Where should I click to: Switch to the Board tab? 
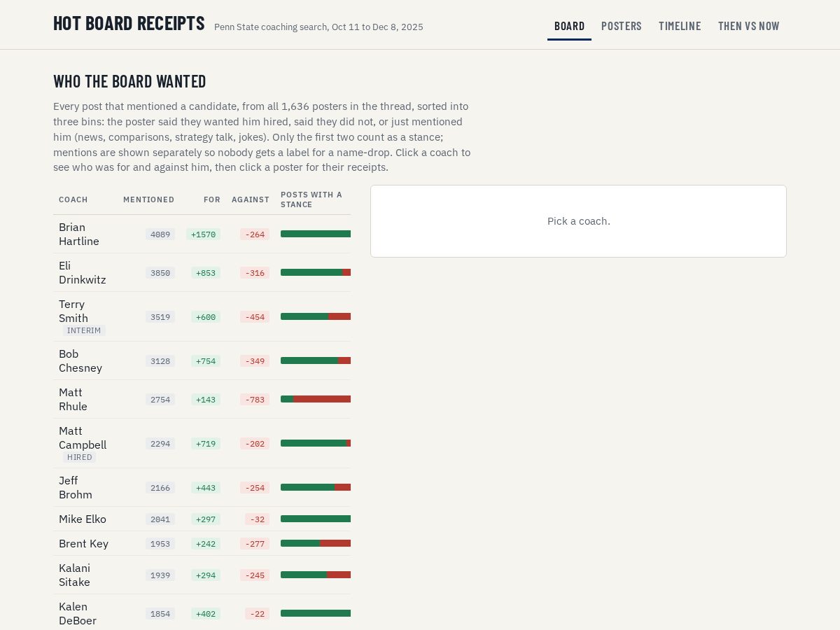[x=569, y=26]
